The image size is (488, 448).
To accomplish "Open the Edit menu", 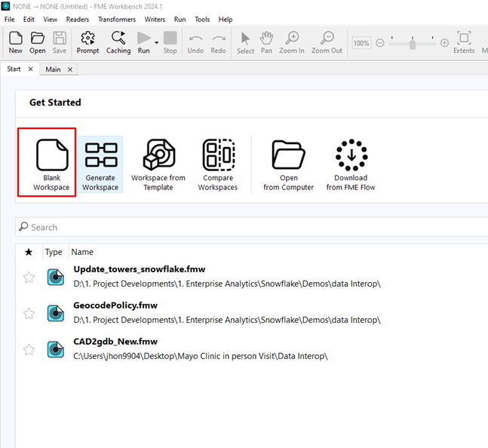I will coord(29,20).
